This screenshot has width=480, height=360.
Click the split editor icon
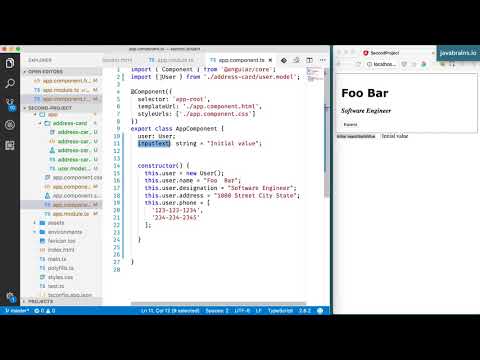309,60
